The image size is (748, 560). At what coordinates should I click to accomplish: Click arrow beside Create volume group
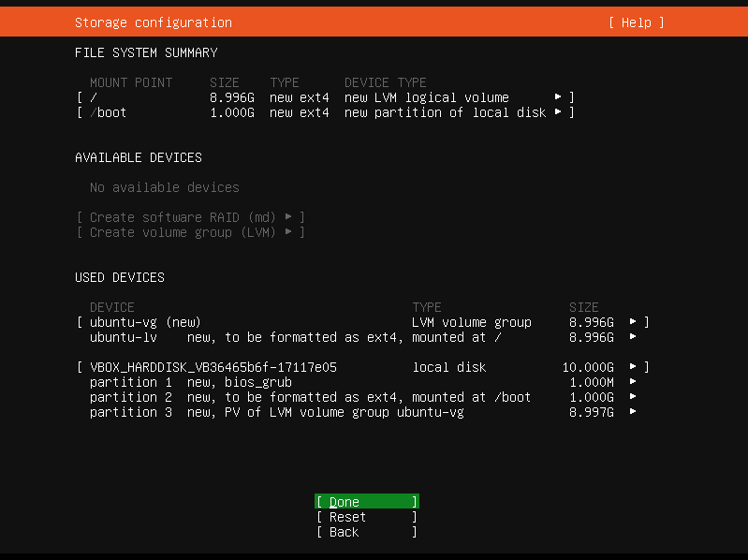[x=288, y=232]
